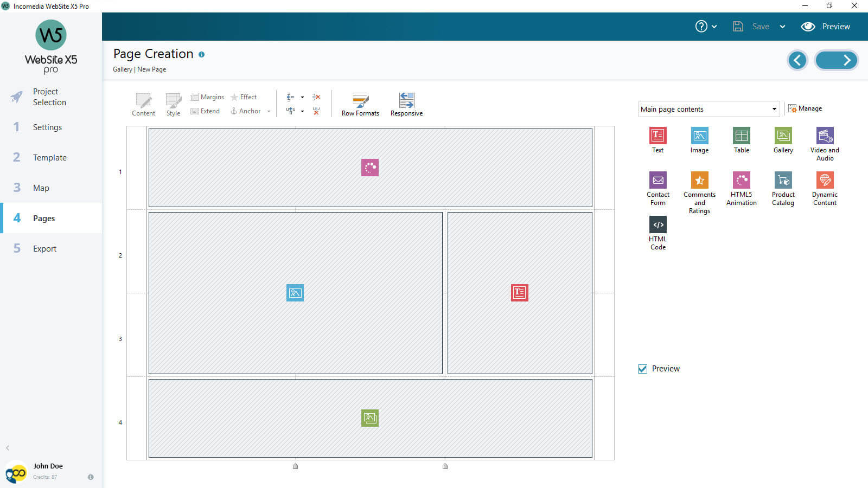
Task: Choose the Contact Form object
Action: (x=658, y=188)
